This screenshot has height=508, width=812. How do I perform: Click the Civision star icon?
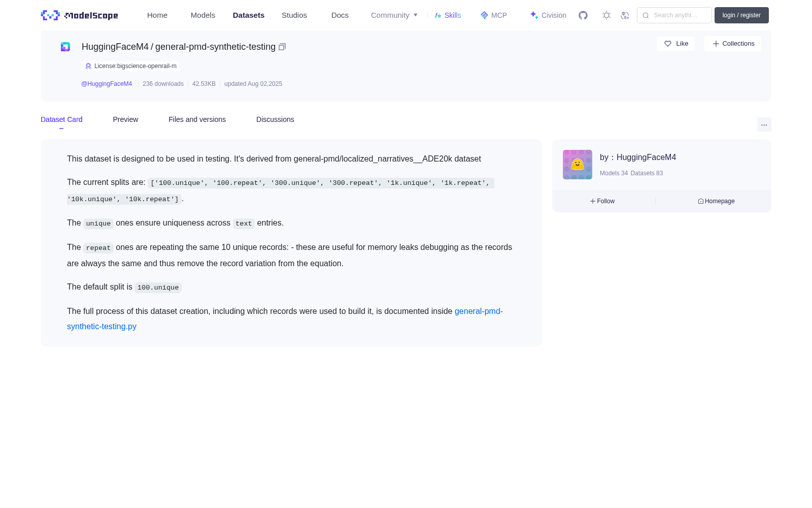534,15
